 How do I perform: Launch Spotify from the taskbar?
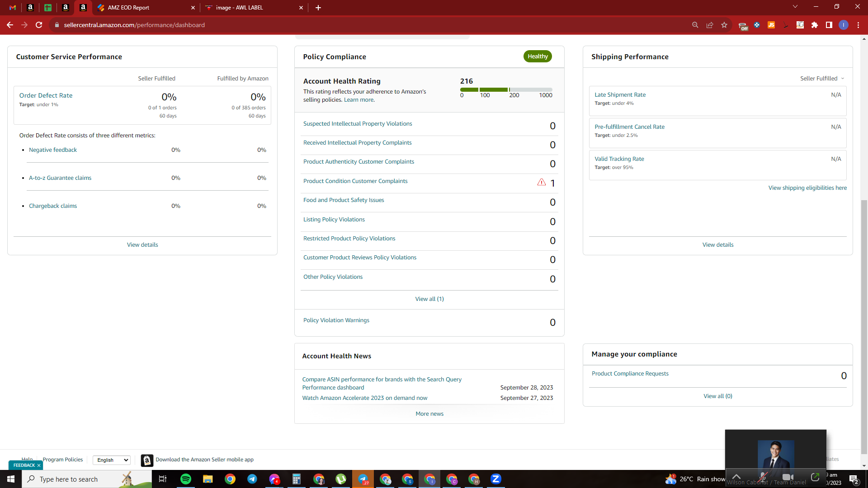(x=186, y=479)
